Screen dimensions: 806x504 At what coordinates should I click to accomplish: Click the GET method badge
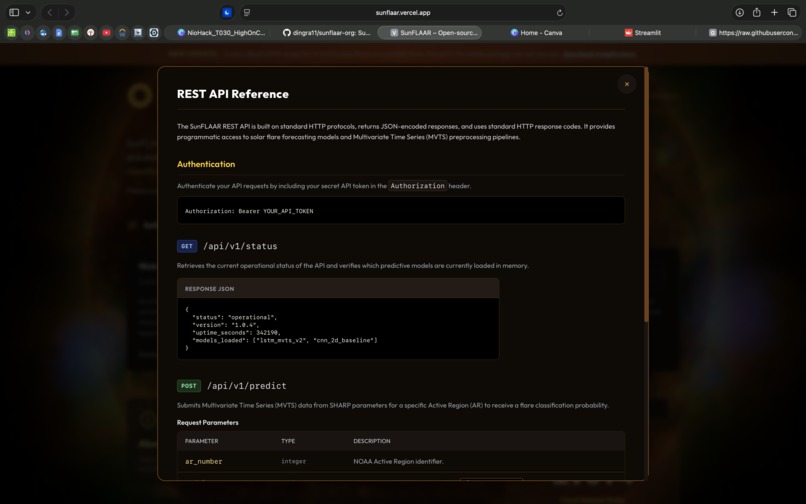187,246
